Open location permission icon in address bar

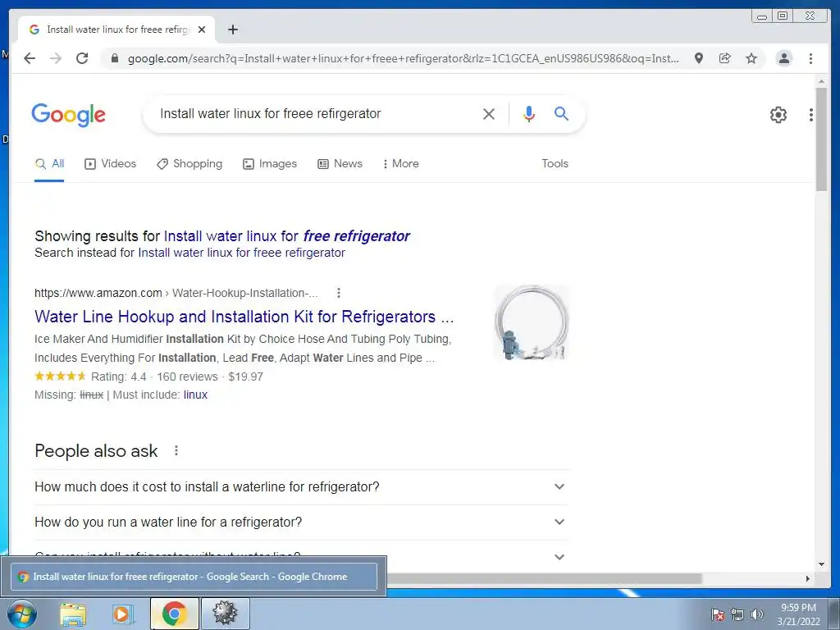(x=699, y=58)
